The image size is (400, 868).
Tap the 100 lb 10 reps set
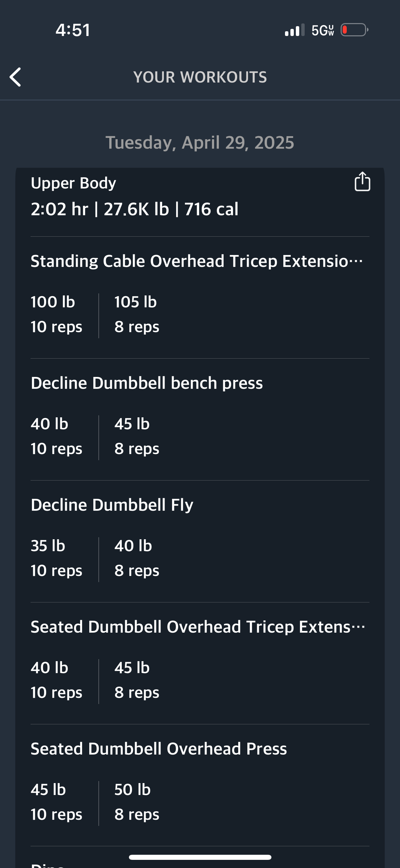tap(56, 314)
